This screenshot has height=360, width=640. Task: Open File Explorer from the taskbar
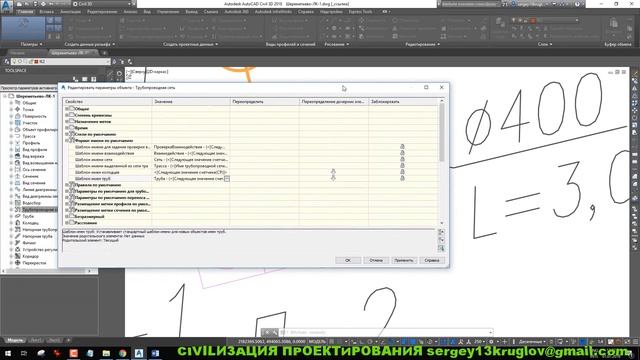coord(106,353)
